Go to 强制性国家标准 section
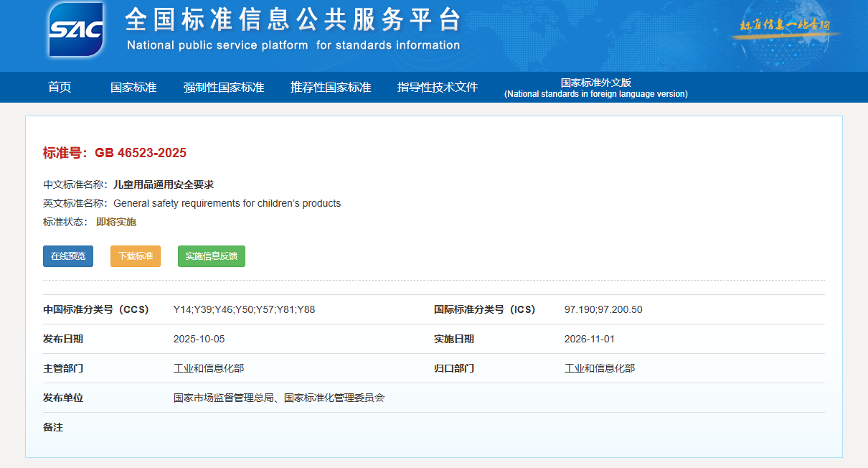The width and height of the screenshot is (868, 468). pyautogui.click(x=224, y=87)
